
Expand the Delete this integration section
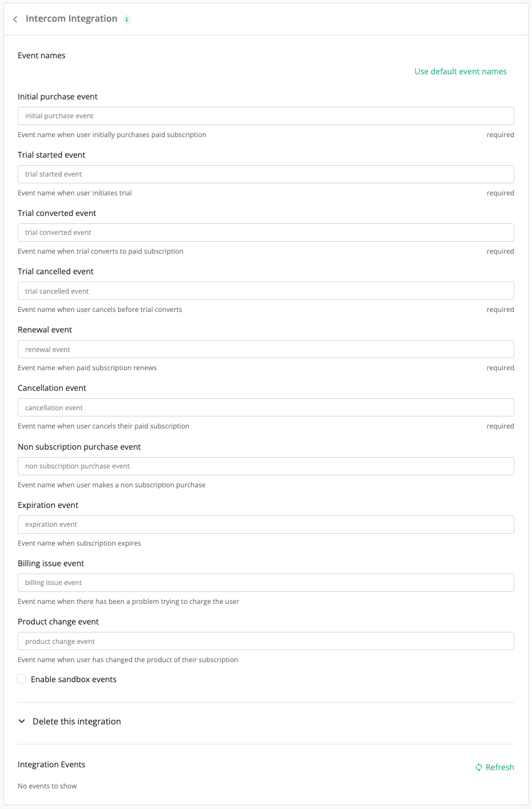(x=22, y=721)
